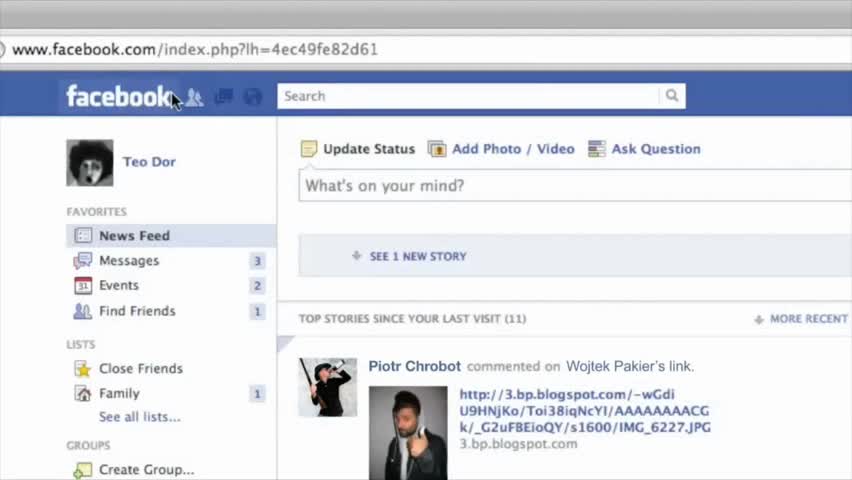Open Messages in the left sidebar
852x480 pixels.
128,261
